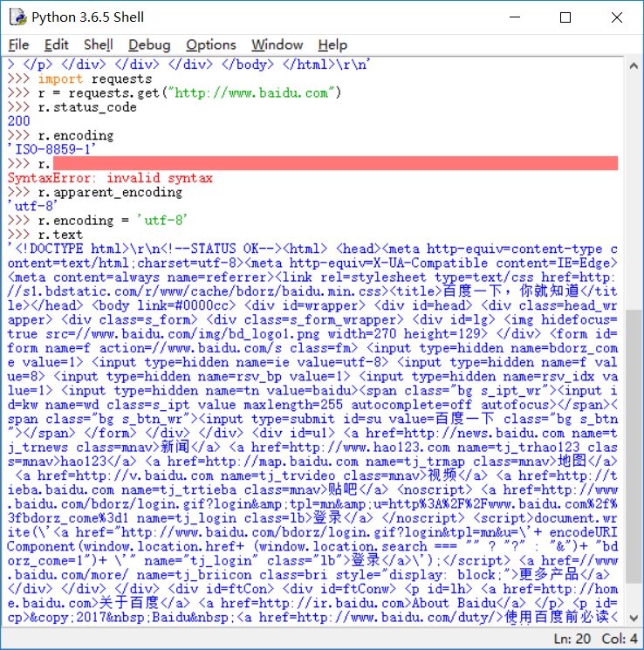Click the Python IDLE icon in title bar
The image size is (644, 650).
[17, 17]
